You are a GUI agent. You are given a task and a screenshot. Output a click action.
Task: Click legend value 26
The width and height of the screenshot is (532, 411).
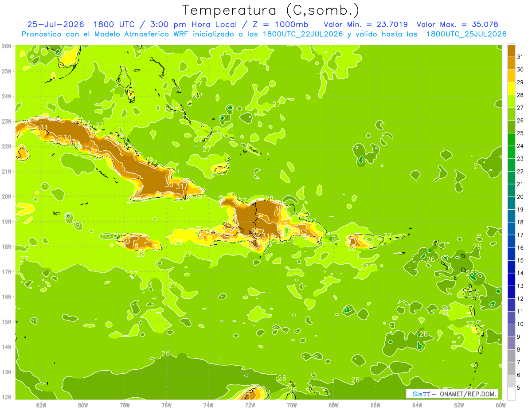(x=520, y=120)
